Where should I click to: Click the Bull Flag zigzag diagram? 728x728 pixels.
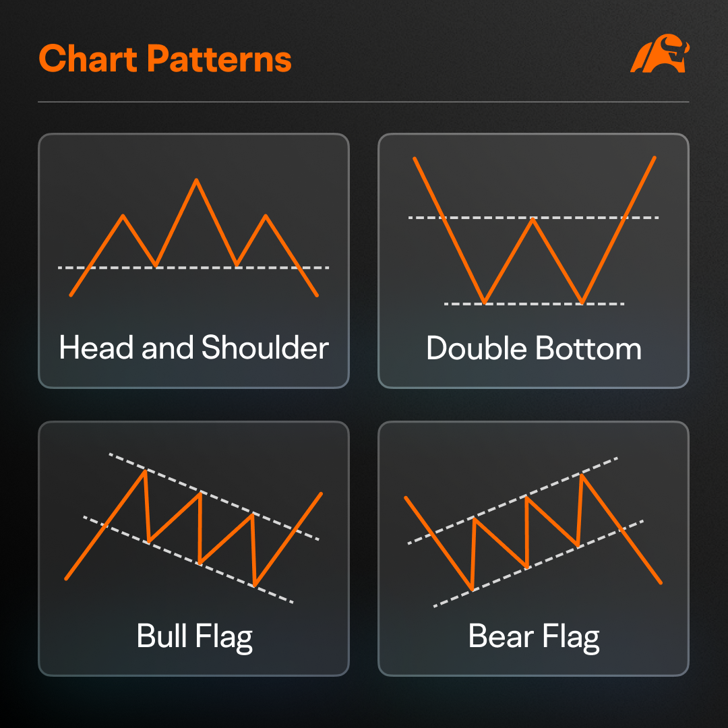click(x=193, y=528)
